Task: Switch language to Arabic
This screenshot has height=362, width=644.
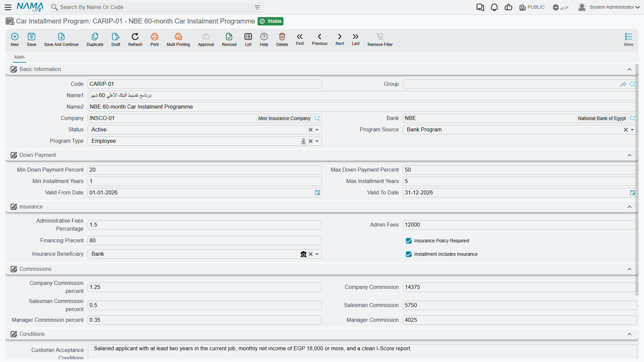Action: pyautogui.click(x=560, y=7)
